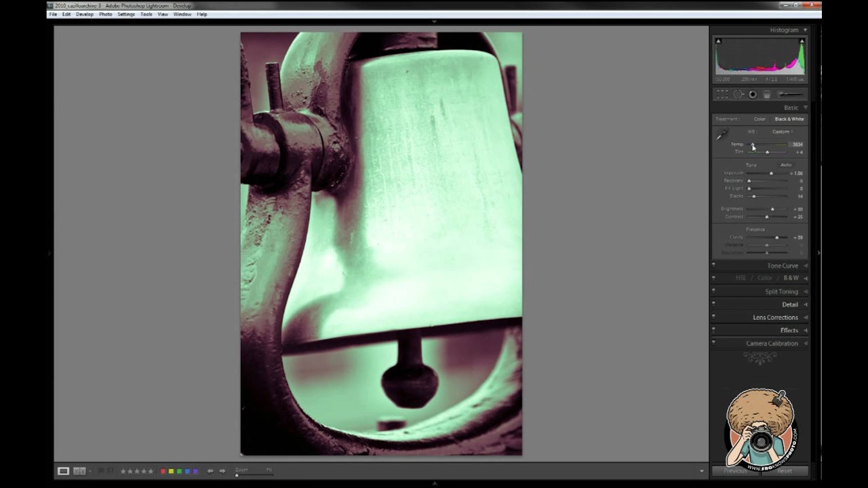Open WB Custom preset dropdown
This screenshot has height=488, width=868.
pos(783,131)
